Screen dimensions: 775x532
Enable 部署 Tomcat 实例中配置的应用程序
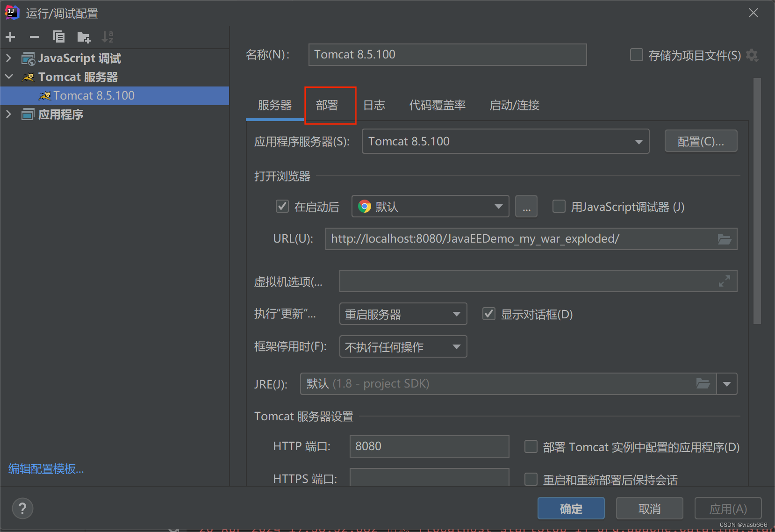(531, 446)
